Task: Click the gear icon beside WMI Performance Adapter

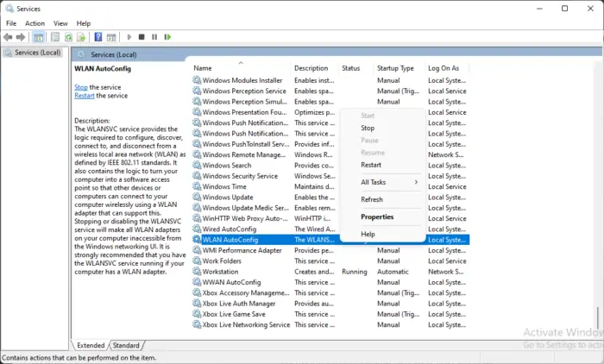Action: [x=197, y=250]
